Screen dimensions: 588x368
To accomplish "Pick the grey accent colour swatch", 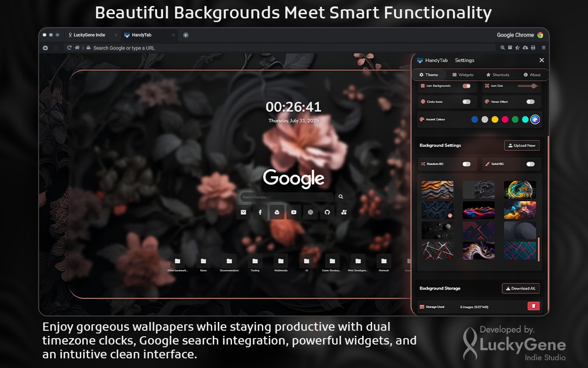I will 485,120.
